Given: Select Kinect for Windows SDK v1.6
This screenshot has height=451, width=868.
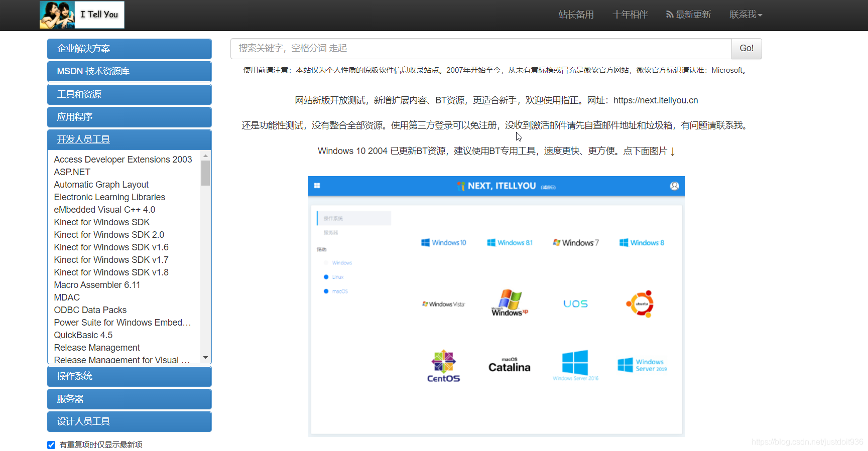Looking at the screenshot, I should click(x=111, y=247).
